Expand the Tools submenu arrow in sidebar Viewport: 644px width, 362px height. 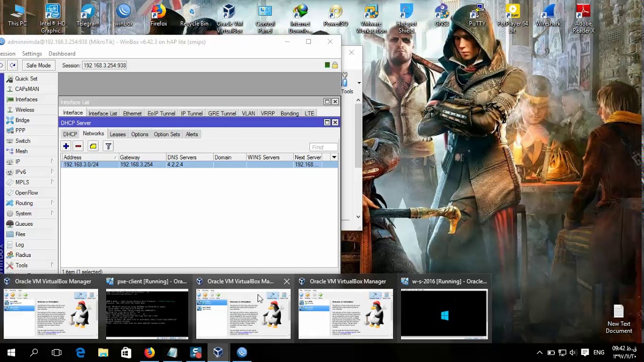click(x=52, y=265)
